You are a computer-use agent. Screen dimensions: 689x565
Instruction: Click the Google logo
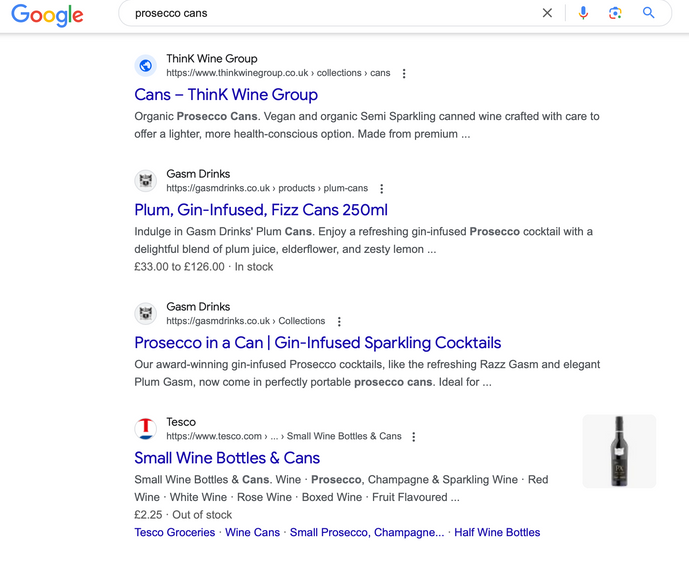(47, 15)
